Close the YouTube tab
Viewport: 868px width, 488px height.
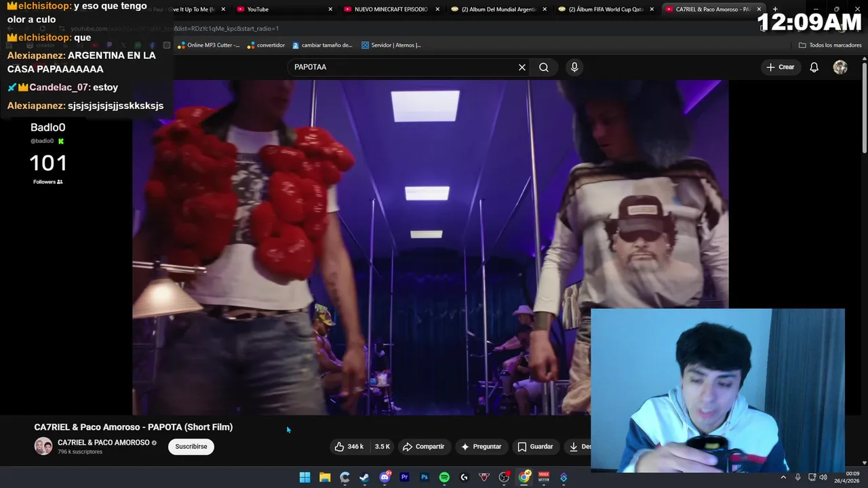(x=330, y=9)
